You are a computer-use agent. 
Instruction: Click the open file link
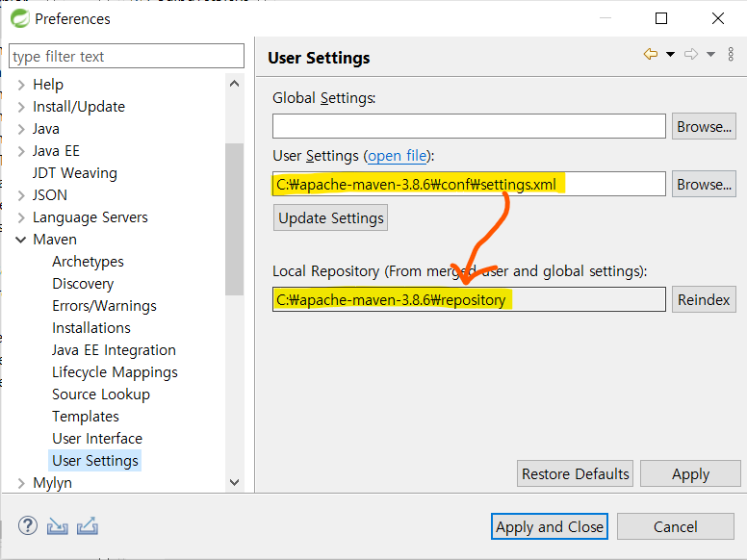click(398, 156)
